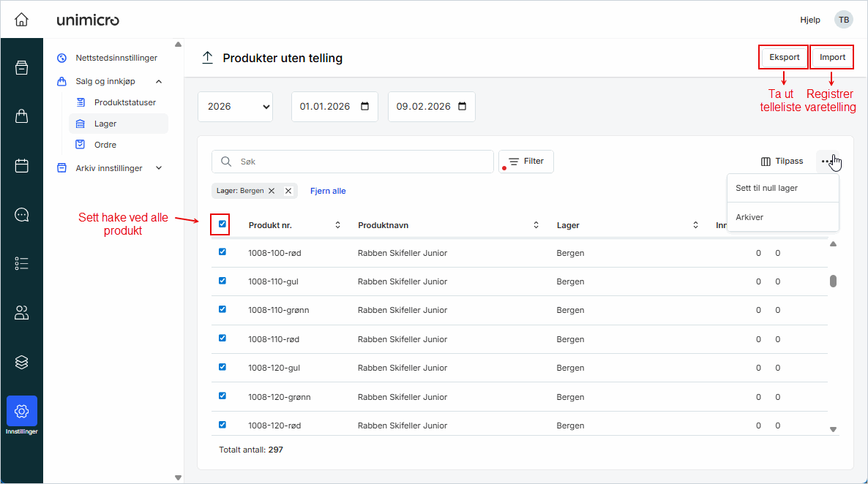868x484 pixels.
Task: Open the home icon in top bar
Action: click(21, 20)
